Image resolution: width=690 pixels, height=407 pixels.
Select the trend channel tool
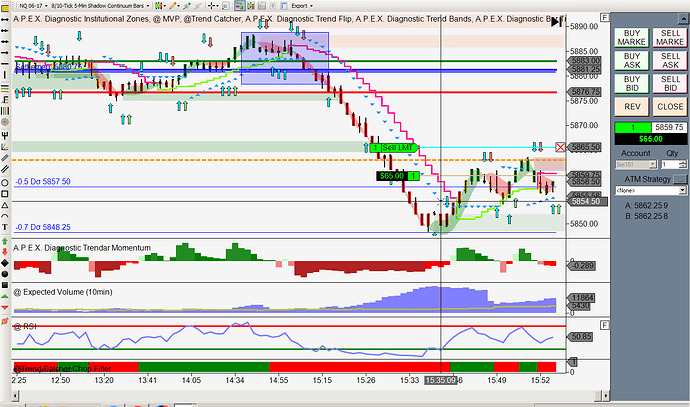click(5, 169)
